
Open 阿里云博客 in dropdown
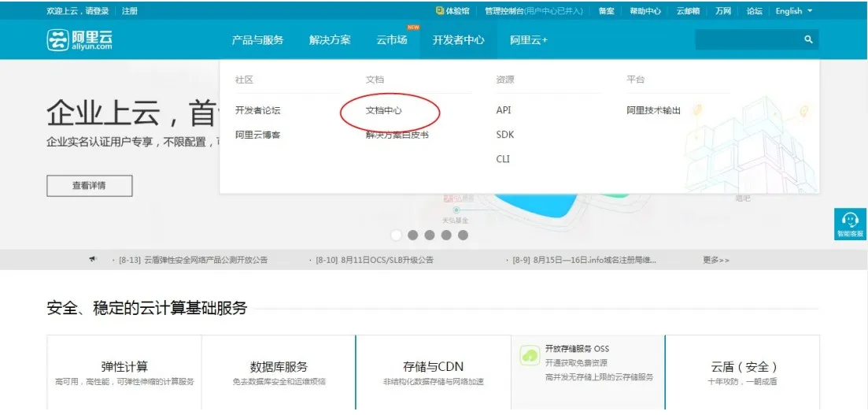click(258, 135)
